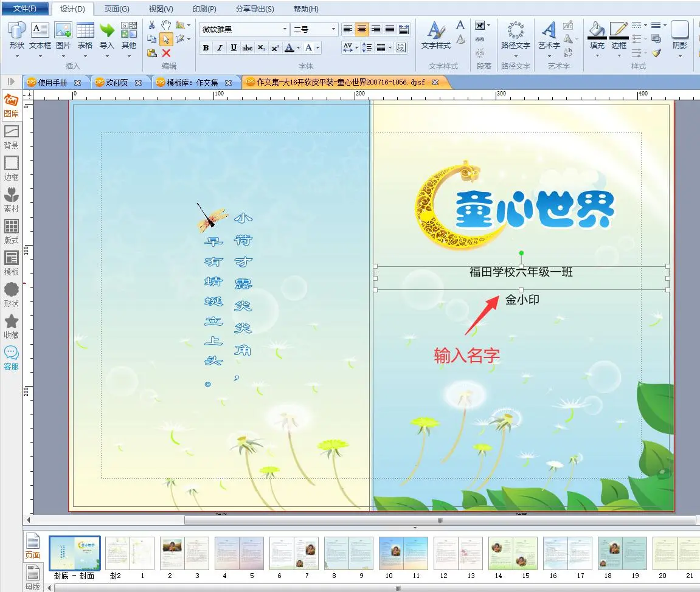Toggle italic formatting

220,48
